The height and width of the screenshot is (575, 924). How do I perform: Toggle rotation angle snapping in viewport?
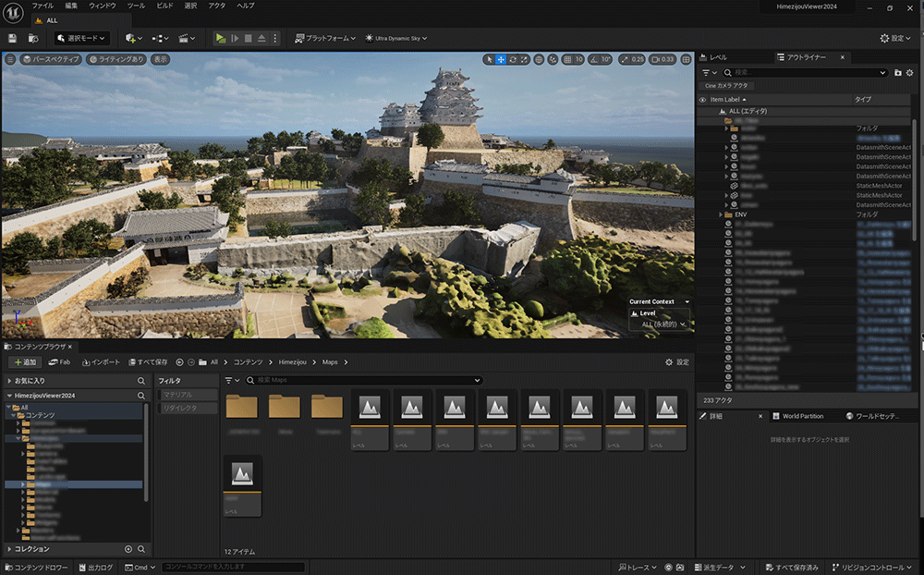pos(593,59)
